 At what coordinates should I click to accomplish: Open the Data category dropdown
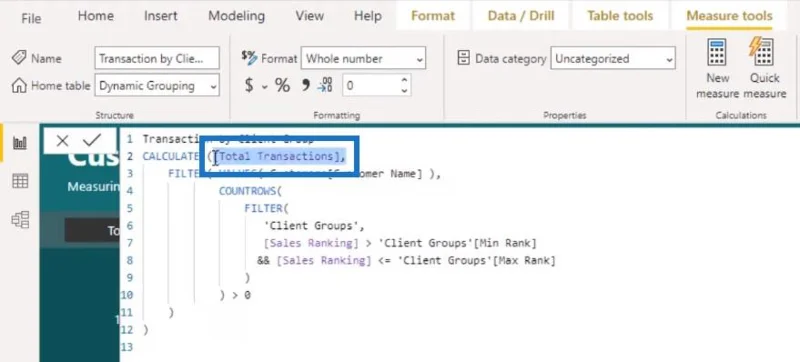(613, 59)
